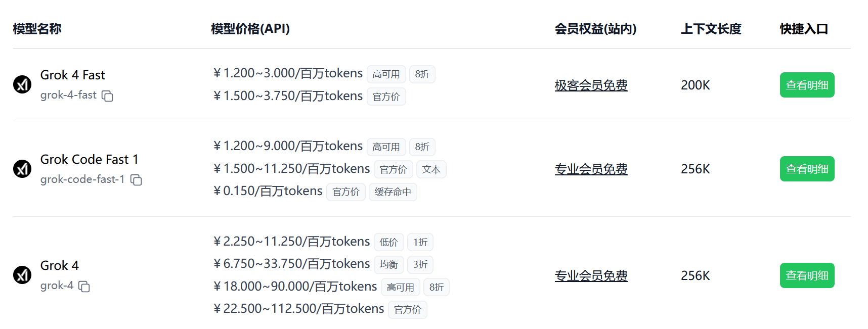Image resolution: width=868 pixels, height=329 pixels.
Task: Click the 模型名称 column header
Action: tap(37, 29)
